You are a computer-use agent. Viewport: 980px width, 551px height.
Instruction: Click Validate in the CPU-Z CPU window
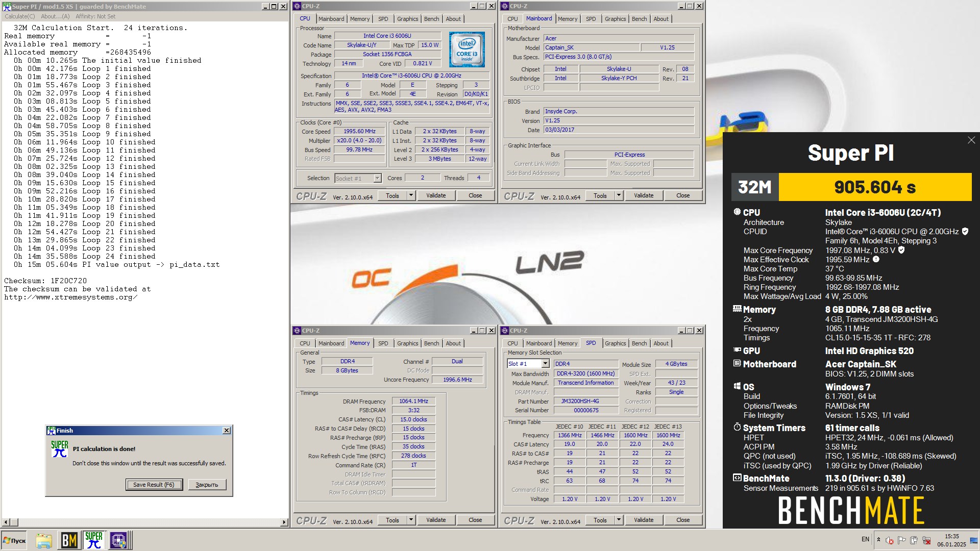[436, 195]
